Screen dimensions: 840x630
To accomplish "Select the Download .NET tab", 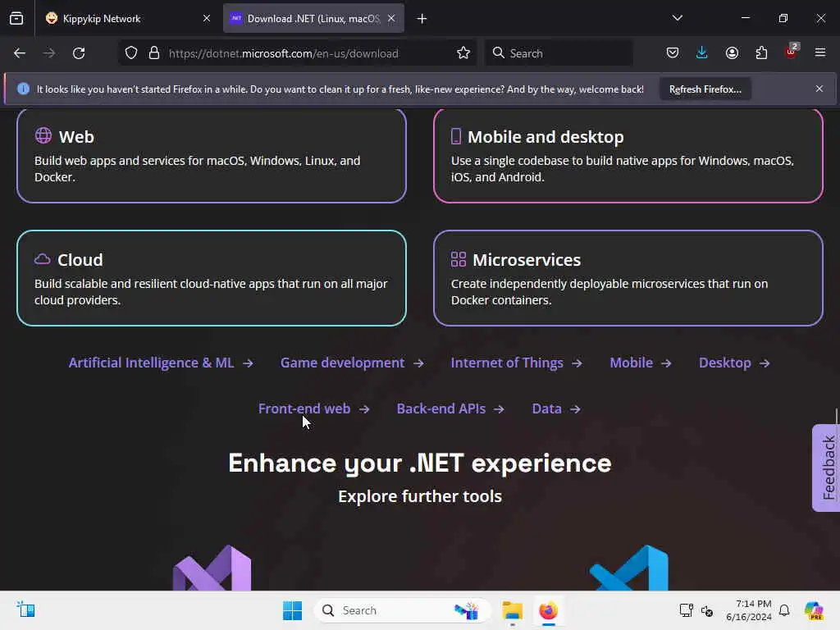I will (x=313, y=19).
